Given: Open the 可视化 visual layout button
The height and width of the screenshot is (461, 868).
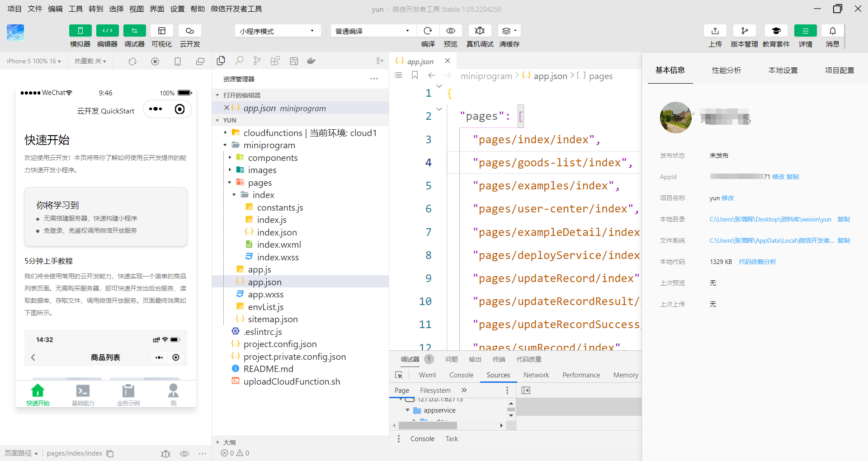Looking at the screenshot, I should (x=162, y=31).
